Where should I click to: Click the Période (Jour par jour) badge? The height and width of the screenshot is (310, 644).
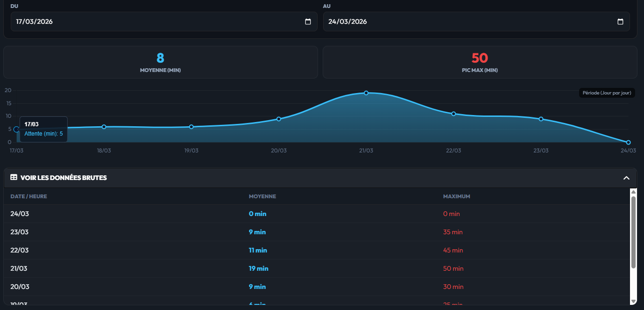[x=607, y=93]
